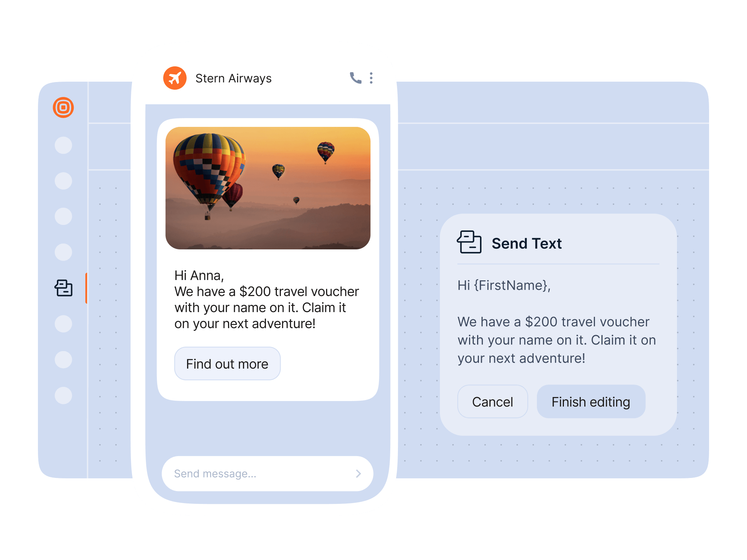Click the phone call icon in chat header

coord(356,78)
